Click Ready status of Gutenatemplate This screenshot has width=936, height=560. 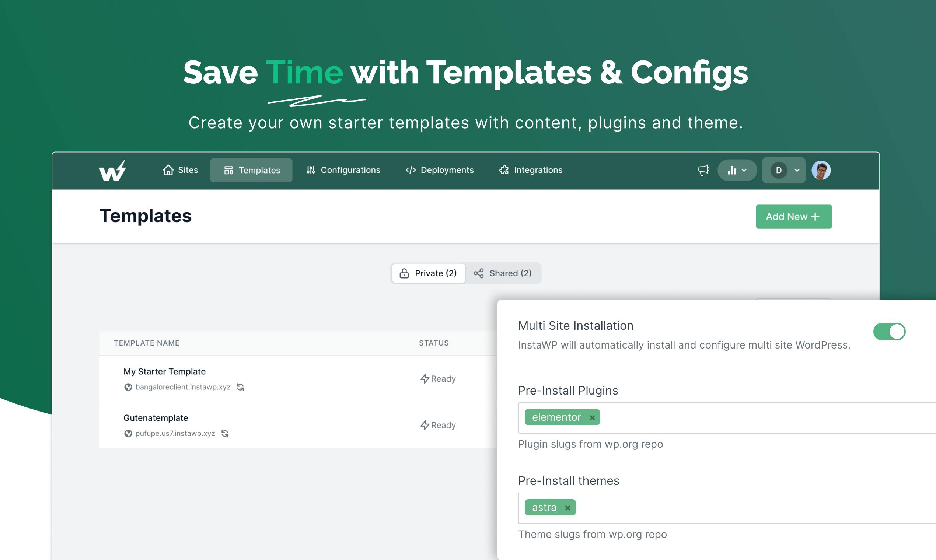click(438, 425)
